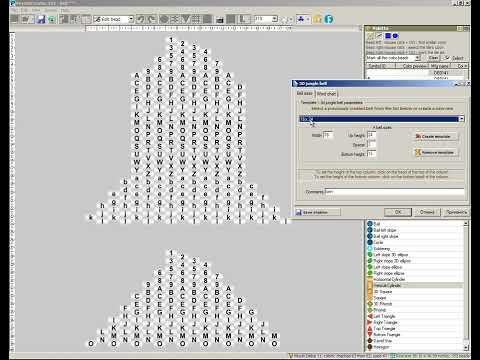Select 3D Rhomb shape

(414, 304)
